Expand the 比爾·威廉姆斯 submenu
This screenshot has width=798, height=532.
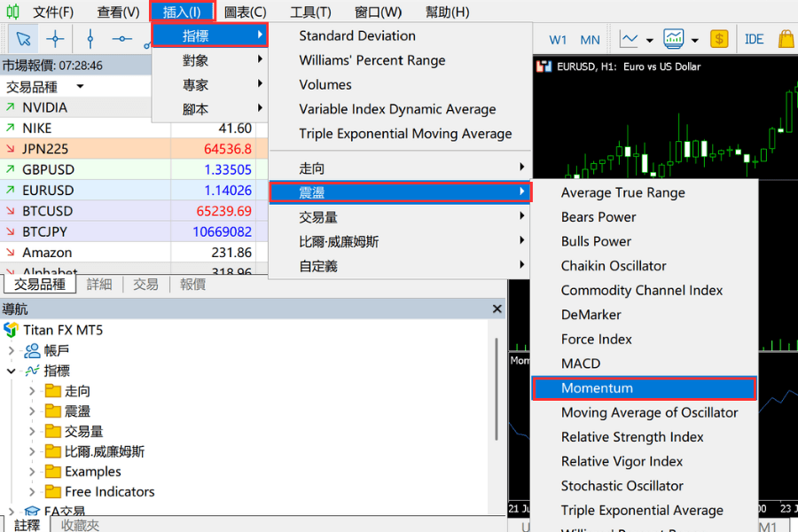400,242
